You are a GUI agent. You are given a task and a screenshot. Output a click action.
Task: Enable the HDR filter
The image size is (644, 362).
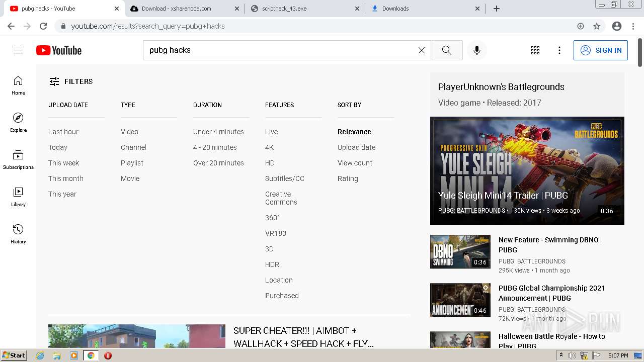point(272,264)
